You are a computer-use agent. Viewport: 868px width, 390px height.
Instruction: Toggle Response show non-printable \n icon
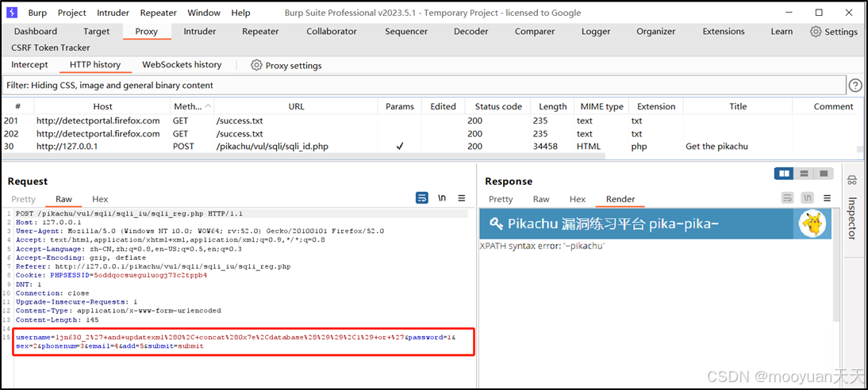coord(807,197)
